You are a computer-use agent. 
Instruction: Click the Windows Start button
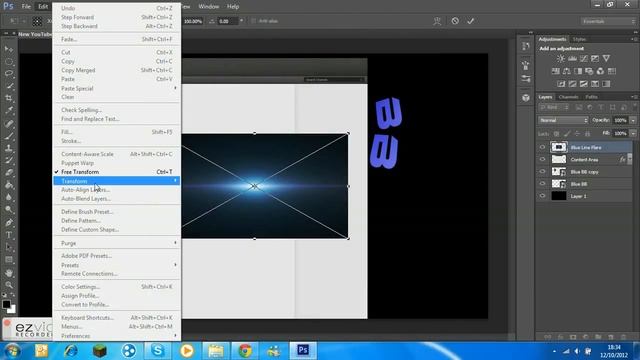[x=13, y=351]
